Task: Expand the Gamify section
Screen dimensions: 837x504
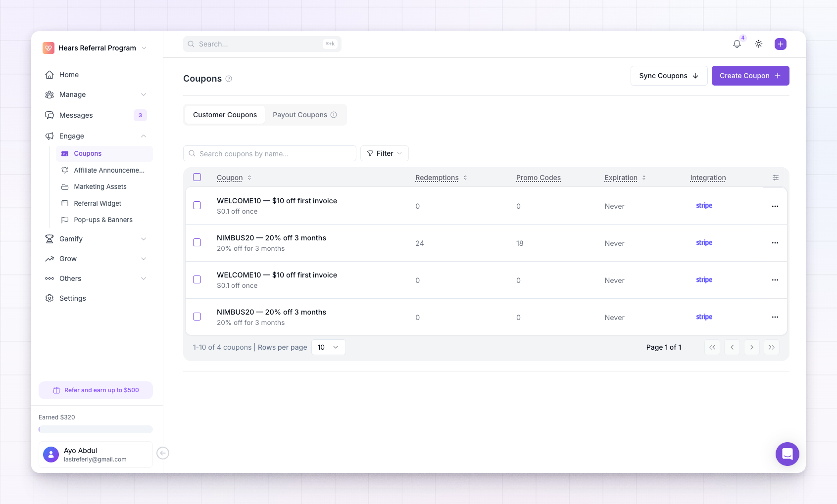Action: pyautogui.click(x=96, y=239)
